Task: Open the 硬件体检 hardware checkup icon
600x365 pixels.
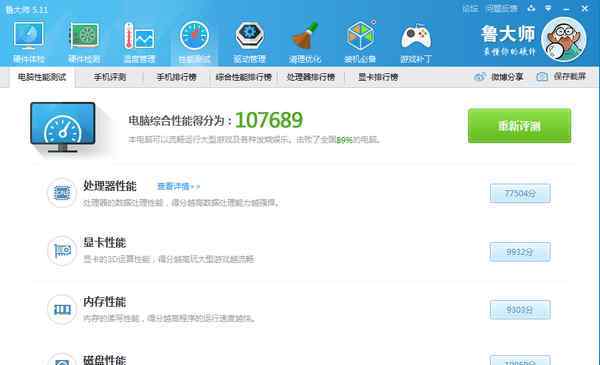Action: (29, 36)
